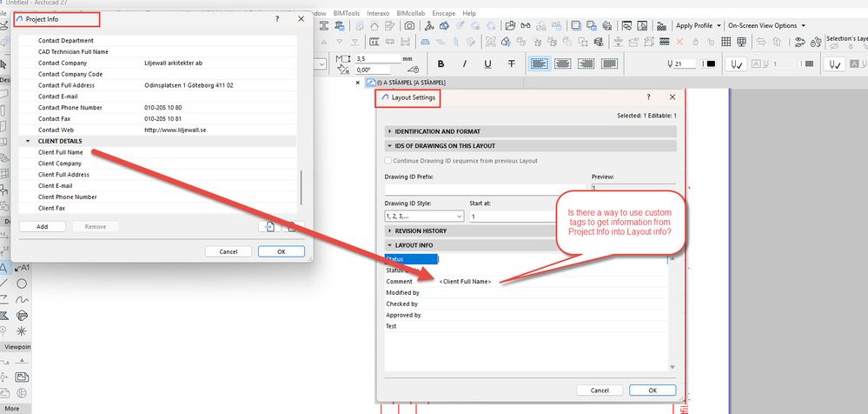Select right text alignment
The image size is (868, 414).
[x=586, y=64]
